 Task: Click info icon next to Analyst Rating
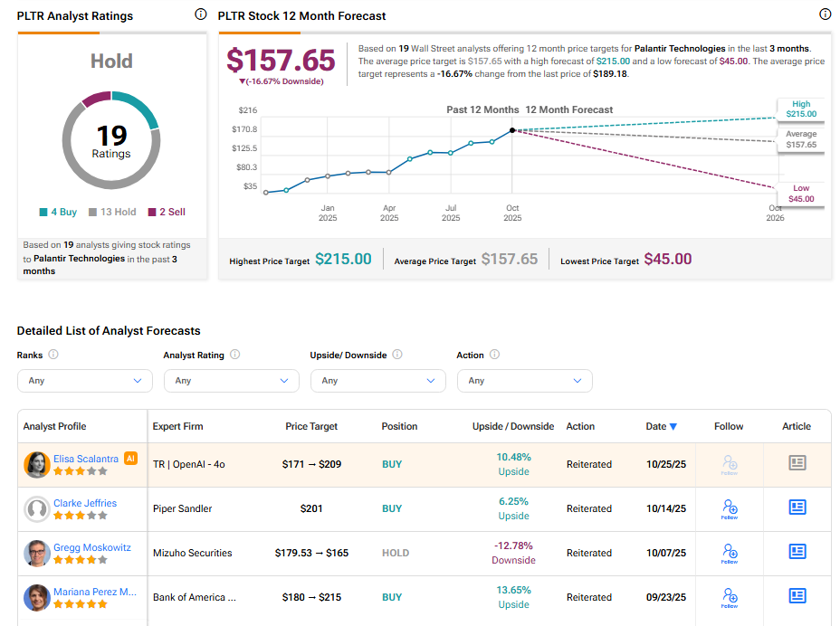pos(234,355)
